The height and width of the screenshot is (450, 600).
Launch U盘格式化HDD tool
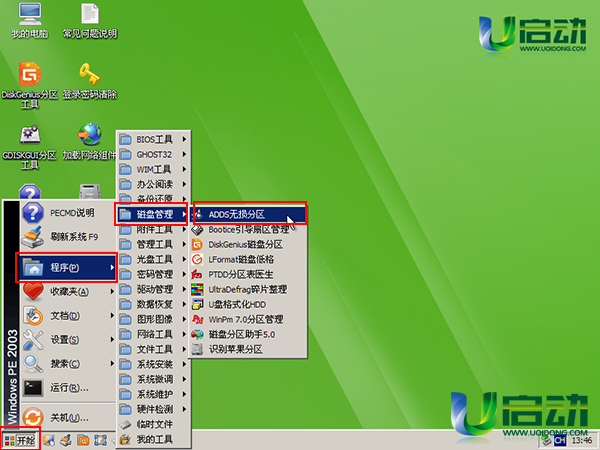pyautogui.click(x=248, y=304)
